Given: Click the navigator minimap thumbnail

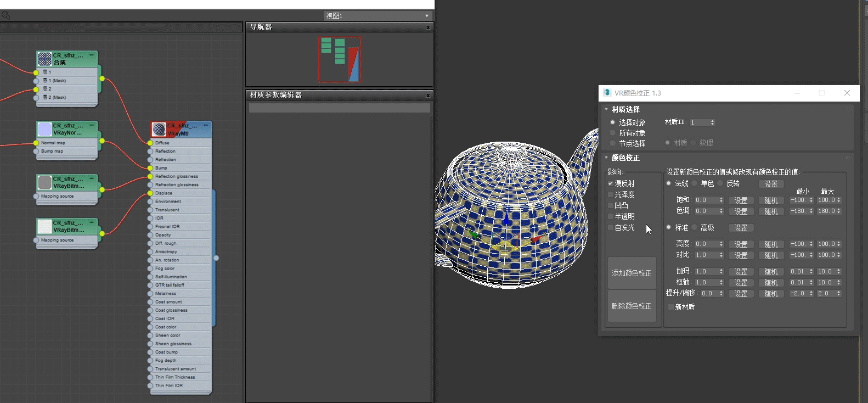Looking at the screenshot, I should pos(340,59).
